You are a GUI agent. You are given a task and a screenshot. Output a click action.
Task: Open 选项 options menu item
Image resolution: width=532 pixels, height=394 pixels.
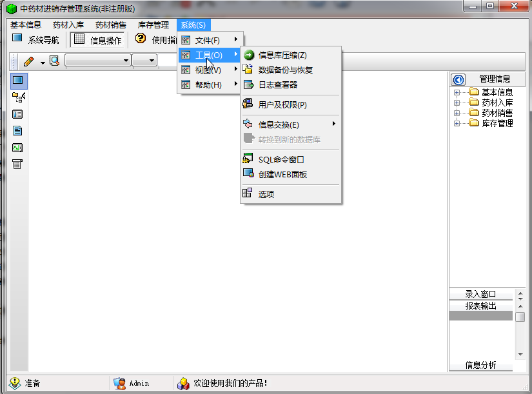290,194
